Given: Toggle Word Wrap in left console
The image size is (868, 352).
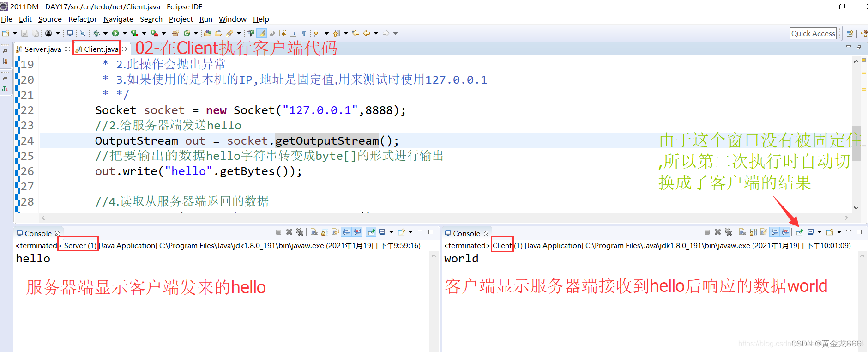Looking at the screenshot, I should 336,232.
